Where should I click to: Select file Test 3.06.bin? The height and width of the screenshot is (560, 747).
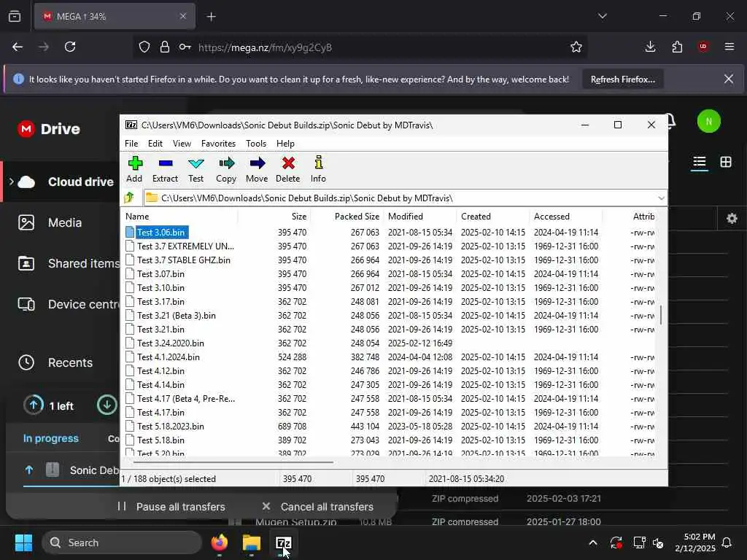point(160,233)
